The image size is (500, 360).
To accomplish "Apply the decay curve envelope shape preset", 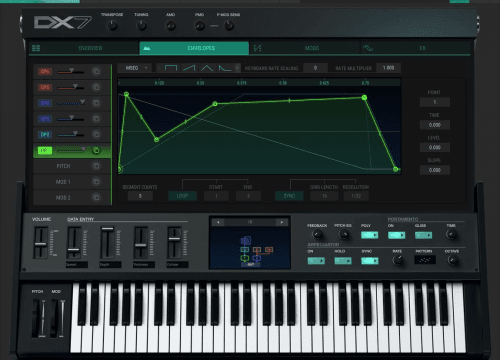I will (x=225, y=68).
